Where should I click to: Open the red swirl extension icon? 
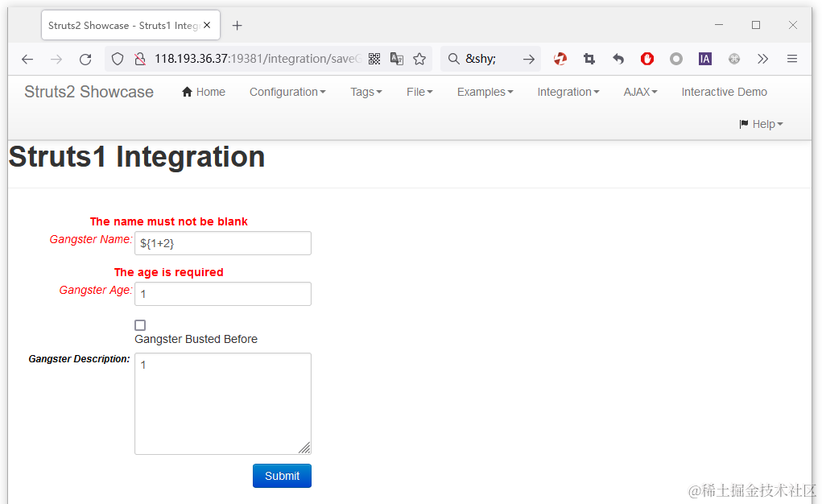click(560, 59)
